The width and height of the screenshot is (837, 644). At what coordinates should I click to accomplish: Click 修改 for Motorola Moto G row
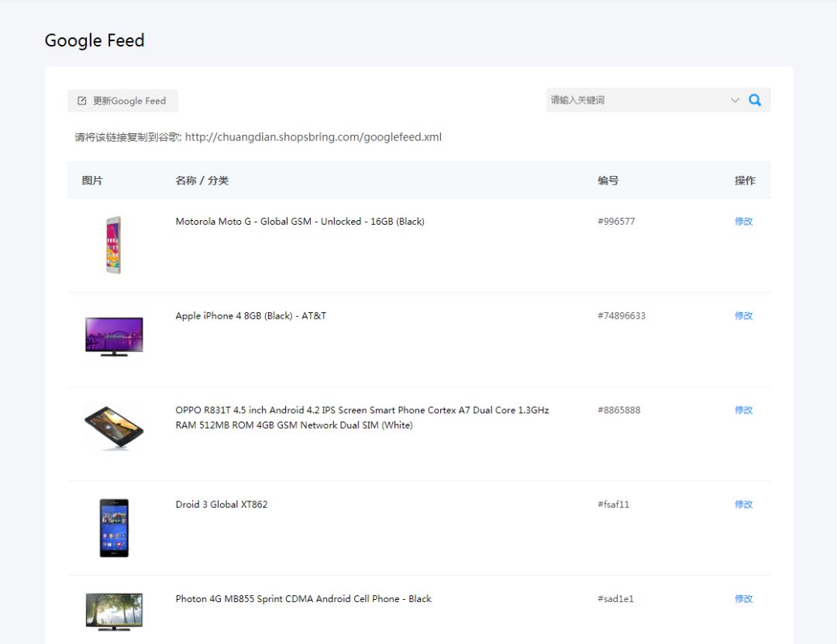click(743, 222)
